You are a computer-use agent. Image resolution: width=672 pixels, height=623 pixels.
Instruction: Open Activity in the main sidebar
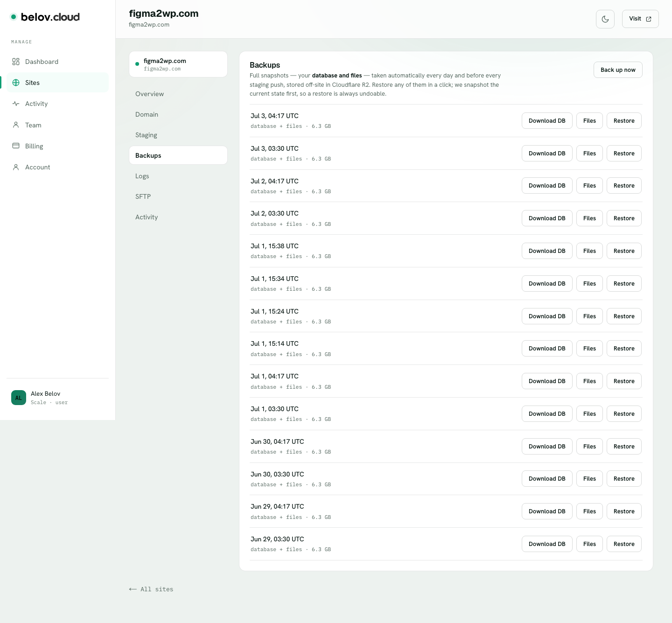[57, 104]
